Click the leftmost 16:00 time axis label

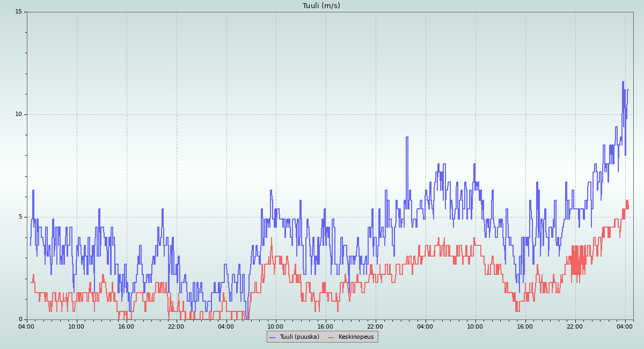click(x=126, y=326)
